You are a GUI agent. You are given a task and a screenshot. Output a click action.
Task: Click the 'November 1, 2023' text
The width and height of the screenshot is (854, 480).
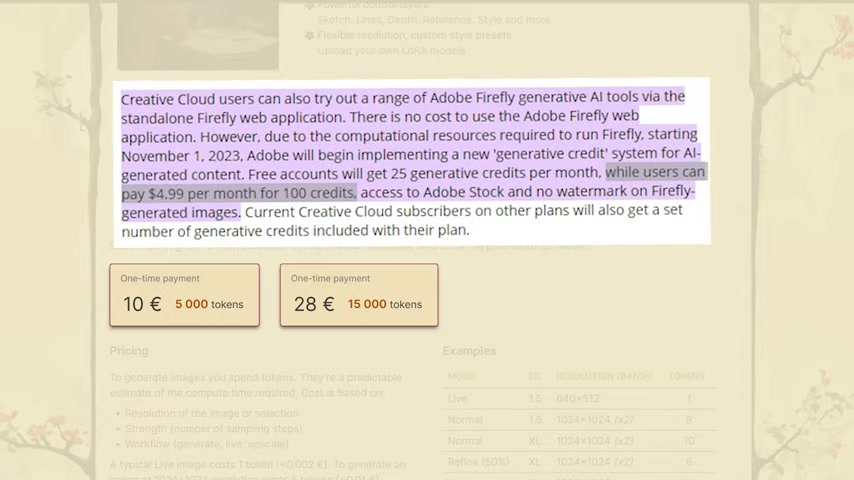[181, 156]
